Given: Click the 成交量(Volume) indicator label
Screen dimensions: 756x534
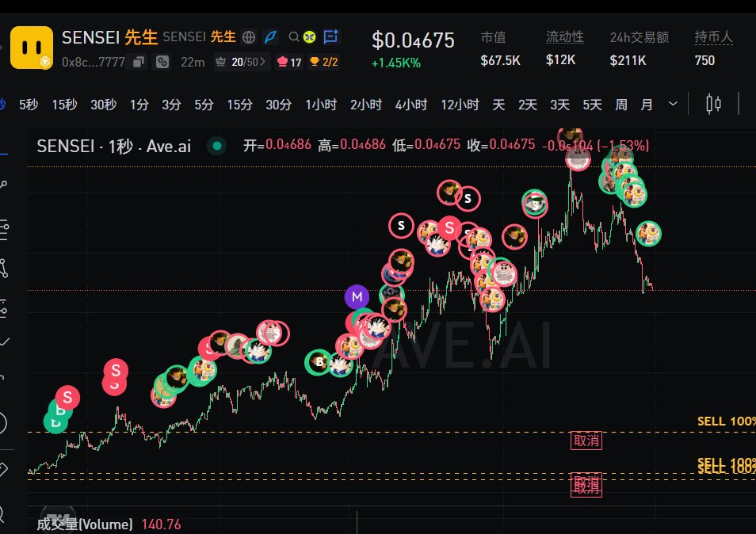Looking at the screenshot, I should pos(85,524).
